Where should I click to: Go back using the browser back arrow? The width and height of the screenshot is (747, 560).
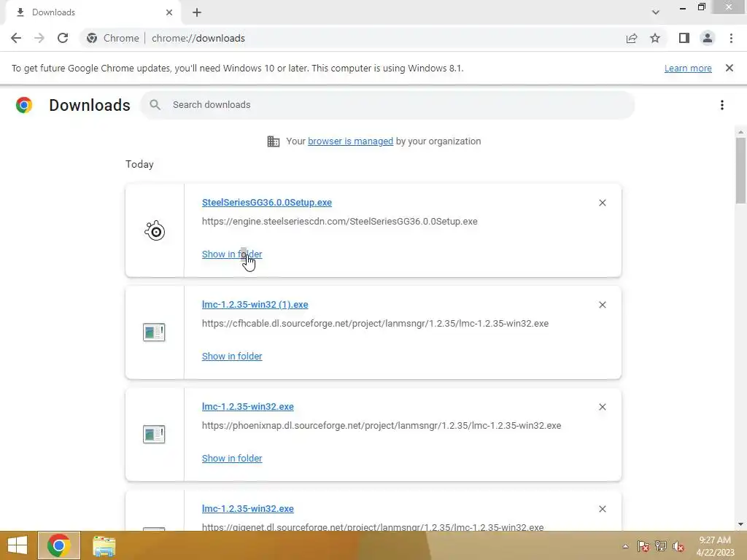point(16,38)
